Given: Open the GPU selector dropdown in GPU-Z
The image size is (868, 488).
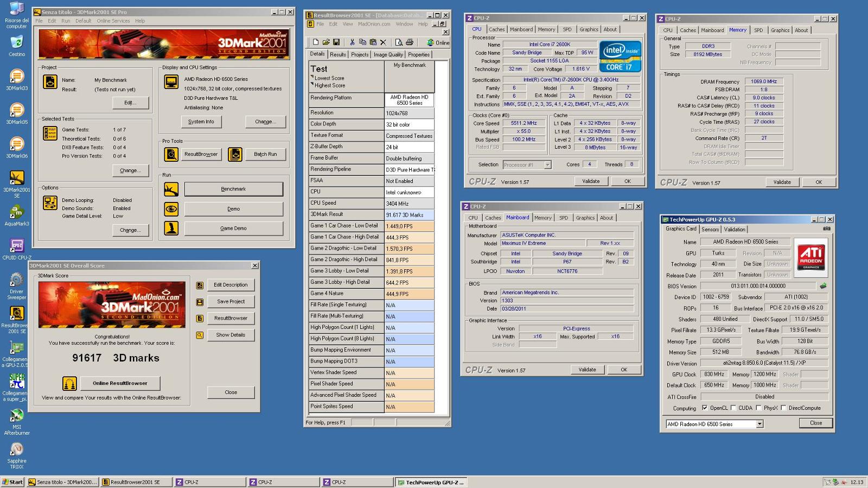Looking at the screenshot, I should pos(759,424).
